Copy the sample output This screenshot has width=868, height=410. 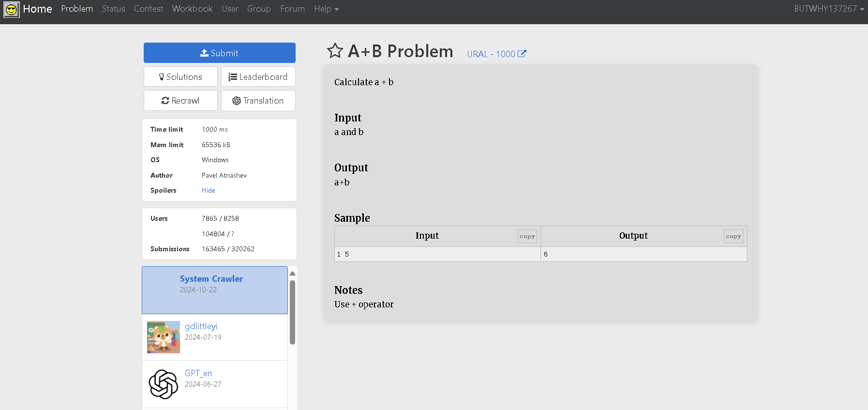pyautogui.click(x=733, y=236)
